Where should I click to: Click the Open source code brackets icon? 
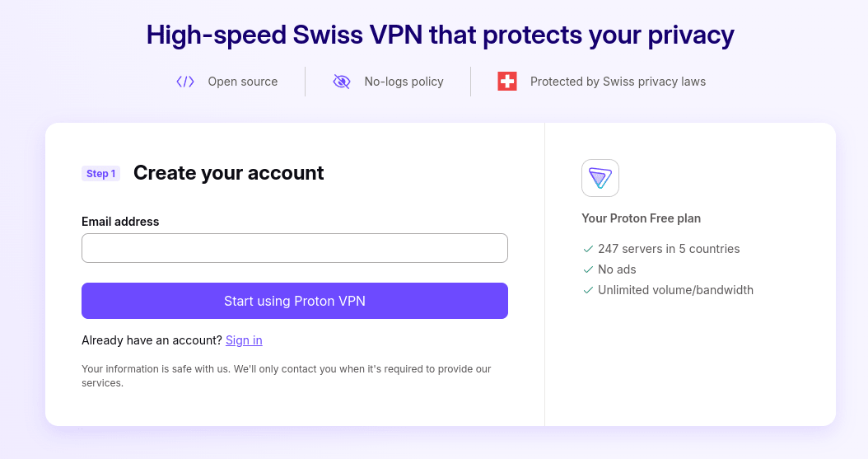pos(185,82)
